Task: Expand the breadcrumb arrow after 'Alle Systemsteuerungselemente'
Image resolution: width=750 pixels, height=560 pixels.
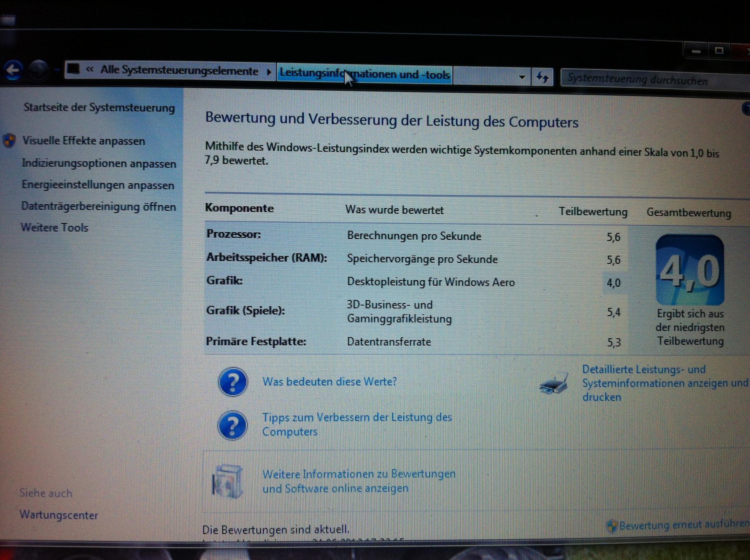Action: pos(269,72)
